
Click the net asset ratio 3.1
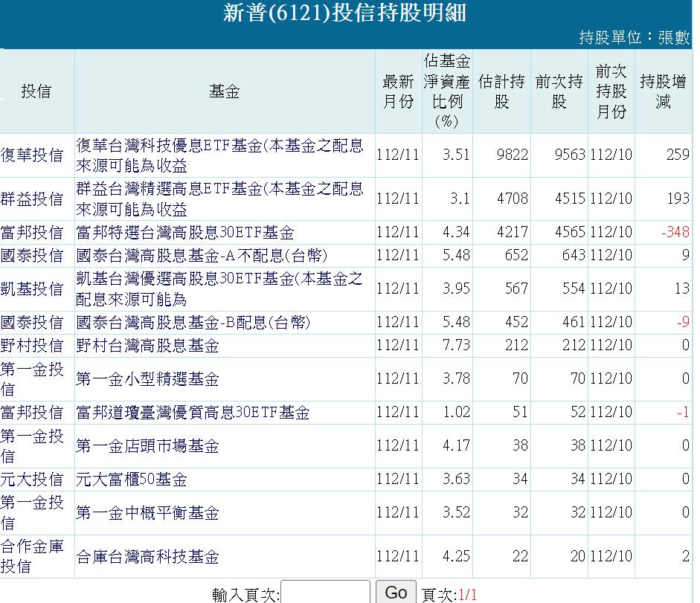(460, 199)
